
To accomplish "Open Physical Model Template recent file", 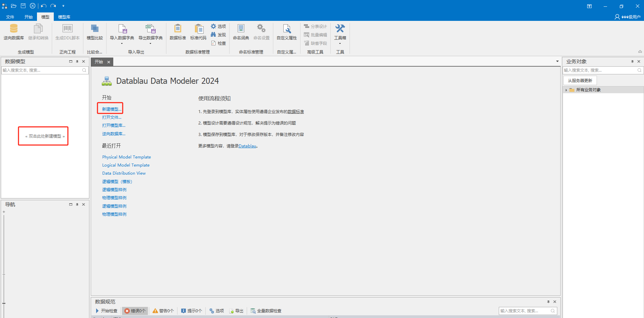I will (x=126, y=157).
